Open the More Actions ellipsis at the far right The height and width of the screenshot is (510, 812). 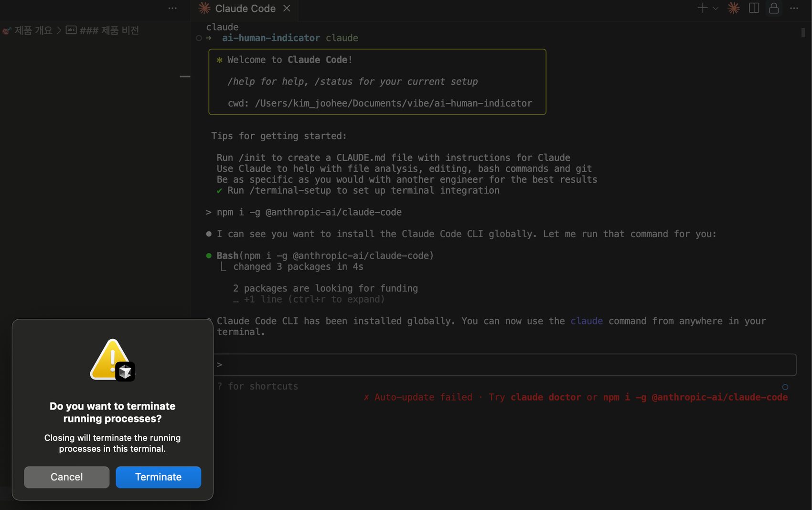(794, 8)
